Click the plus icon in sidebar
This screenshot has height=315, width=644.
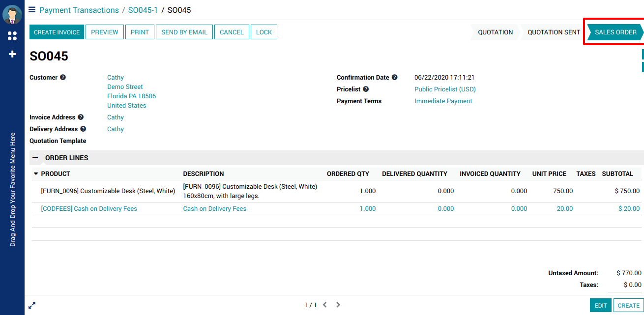coord(12,54)
